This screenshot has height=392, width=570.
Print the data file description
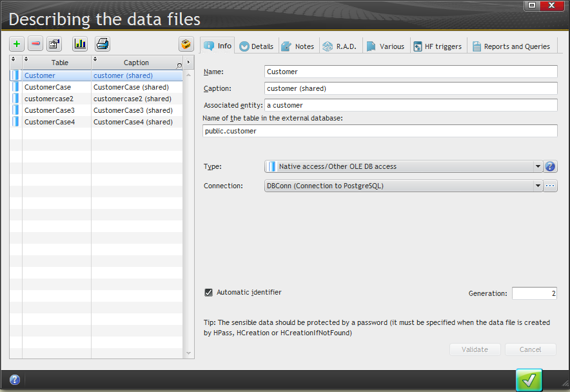[103, 44]
